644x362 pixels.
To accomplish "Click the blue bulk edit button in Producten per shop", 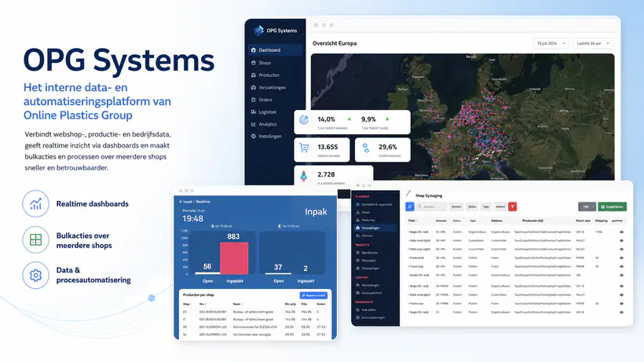I will pyautogui.click(x=313, y=295).
